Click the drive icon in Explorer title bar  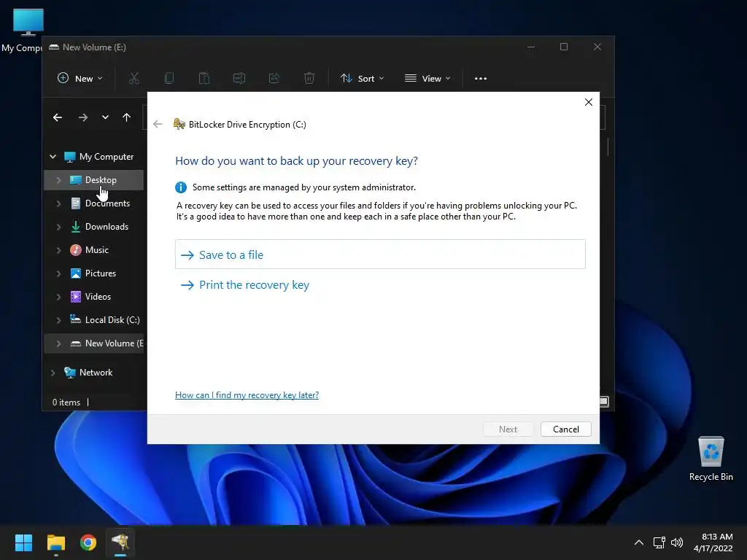[54, 47]
